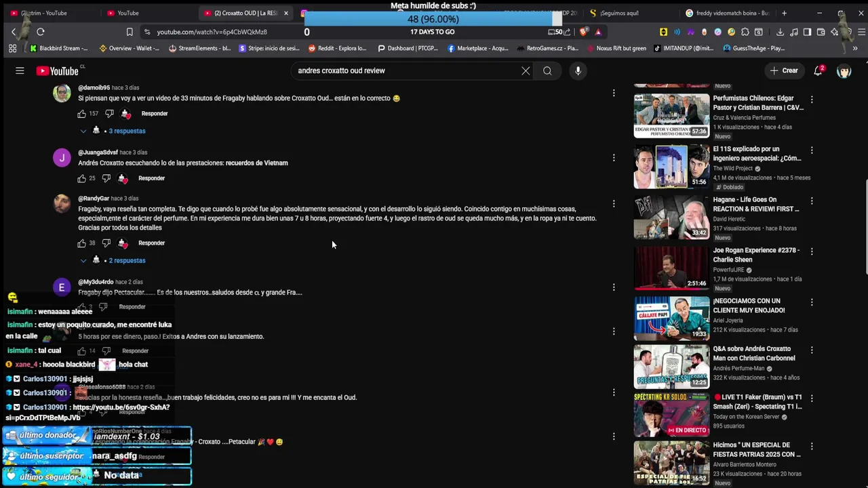Open the @RandyGar profile avatar
868x488 pixels.
coord(62,204)
